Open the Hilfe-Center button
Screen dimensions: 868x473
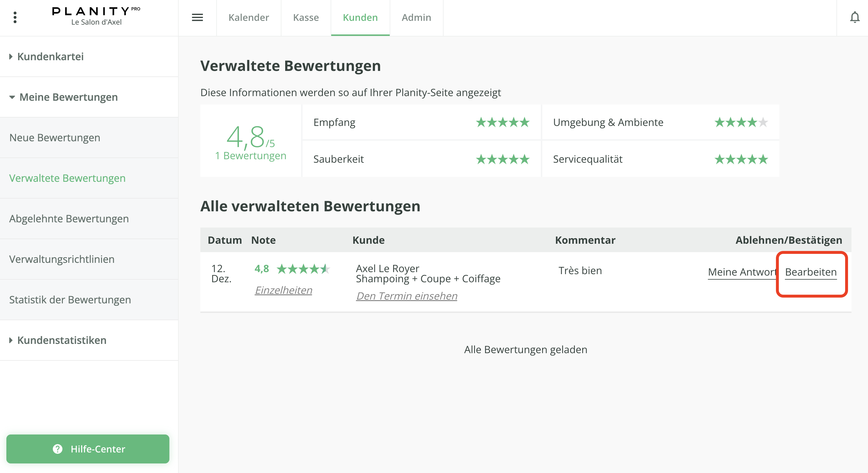(88, 449)
